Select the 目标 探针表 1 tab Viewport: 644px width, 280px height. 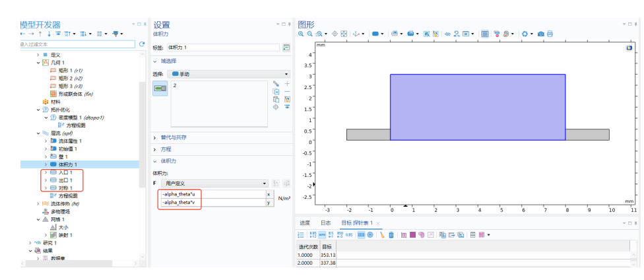pyautogui.click(x=357, y=223)
